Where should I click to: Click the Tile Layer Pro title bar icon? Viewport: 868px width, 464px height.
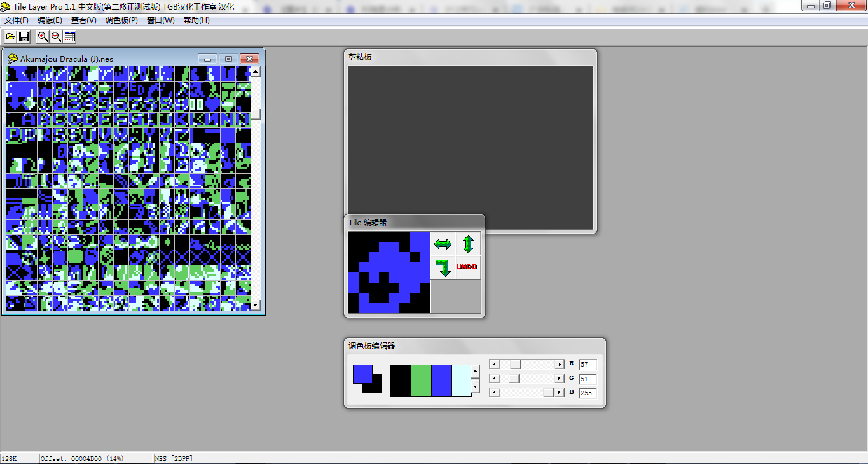[6, 6]
